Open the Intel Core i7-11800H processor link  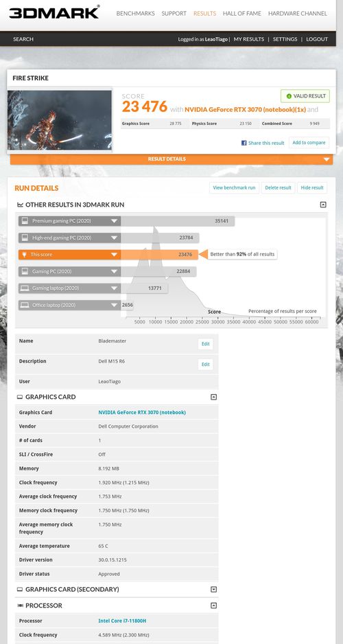point(122,621)
